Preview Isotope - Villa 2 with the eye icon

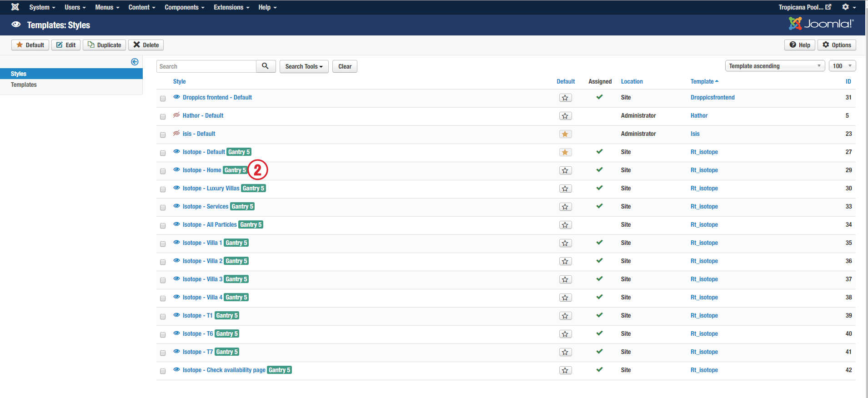[176, 260]
